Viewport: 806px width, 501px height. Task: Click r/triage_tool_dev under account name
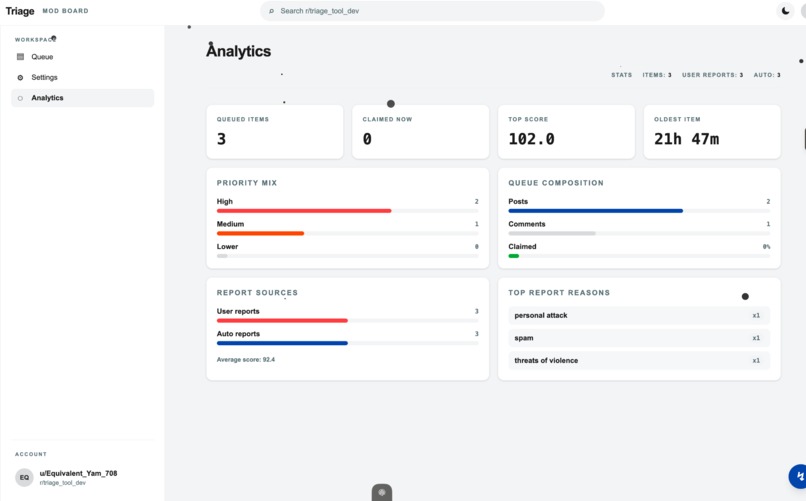(x=63, y=483)
